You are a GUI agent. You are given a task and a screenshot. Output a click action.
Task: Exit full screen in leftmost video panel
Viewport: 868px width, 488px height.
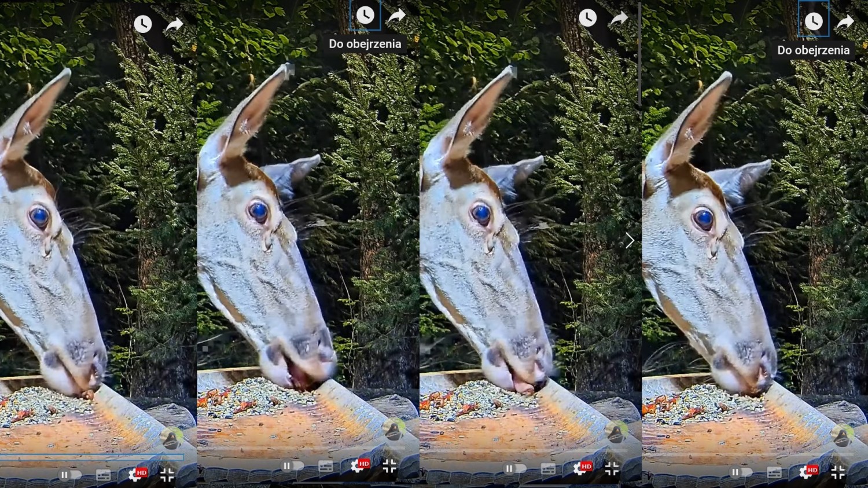click(x=167, y=475)
